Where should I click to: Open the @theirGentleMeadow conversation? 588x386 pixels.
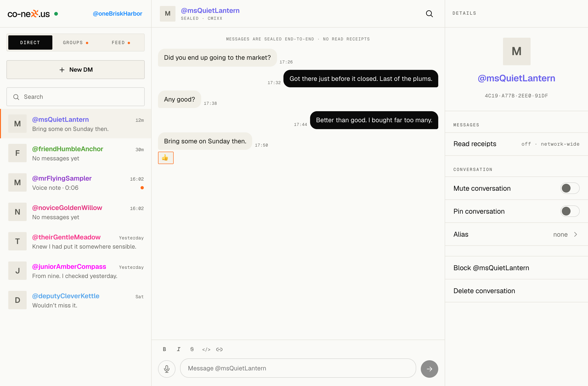coord(76,241)
